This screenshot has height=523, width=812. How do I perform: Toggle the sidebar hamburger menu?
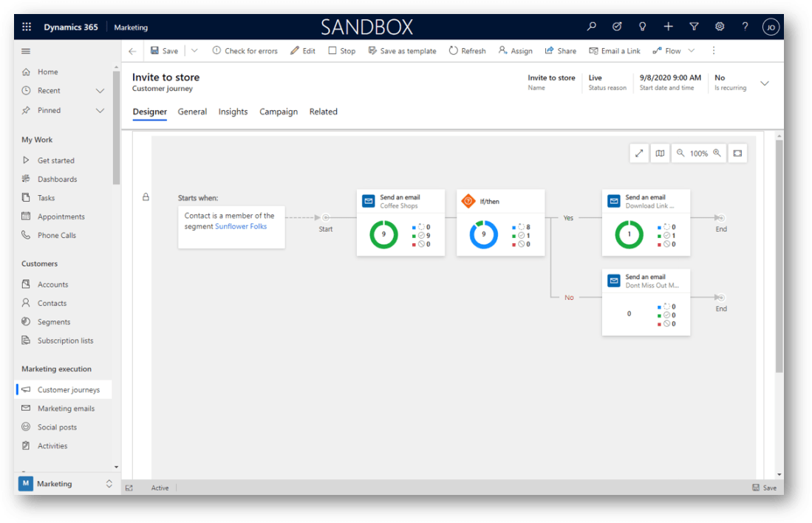[x=27, y=51]
